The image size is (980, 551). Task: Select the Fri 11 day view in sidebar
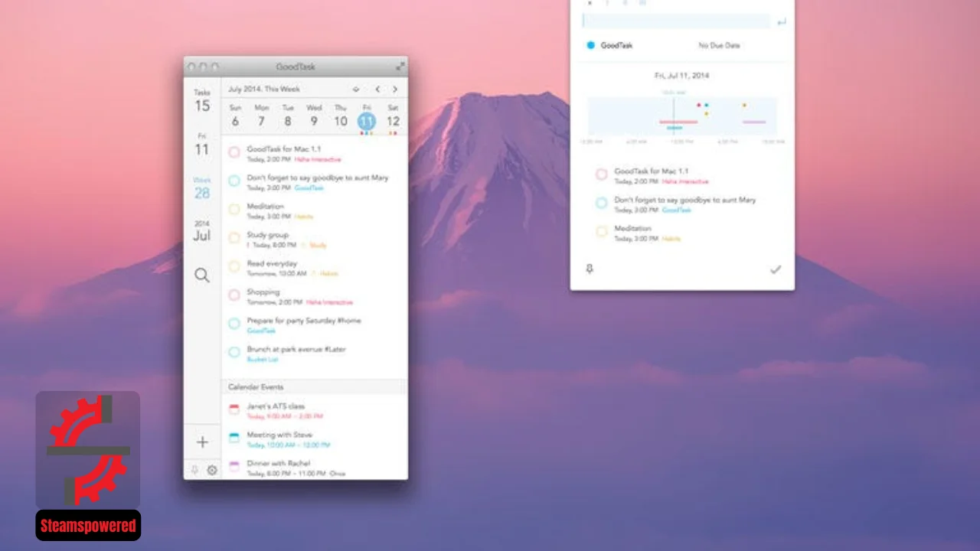pyautogui.click(x=202, y=145)
